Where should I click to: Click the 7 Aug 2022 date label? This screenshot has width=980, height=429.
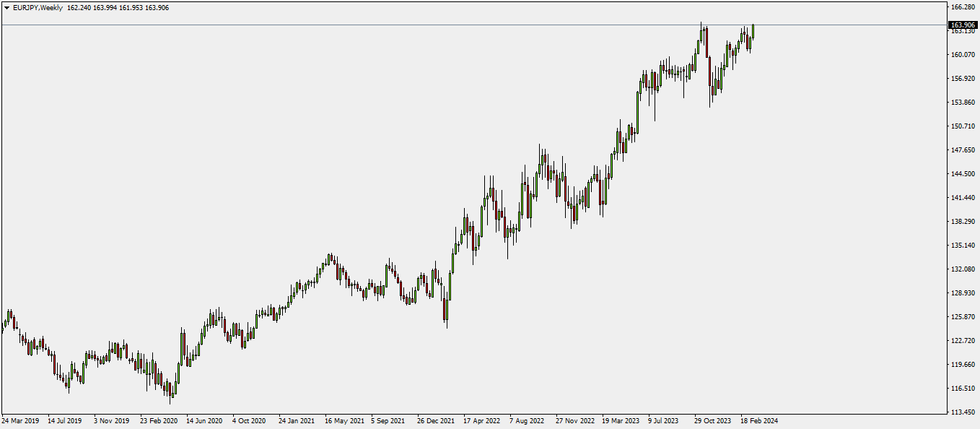[x=527, y=420]
